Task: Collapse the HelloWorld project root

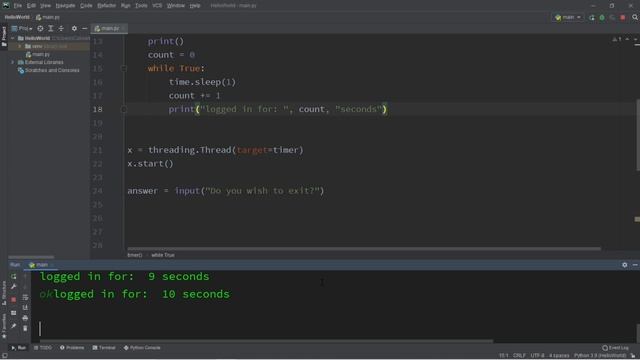Action: pyautogui.click(x=13, y=38)
